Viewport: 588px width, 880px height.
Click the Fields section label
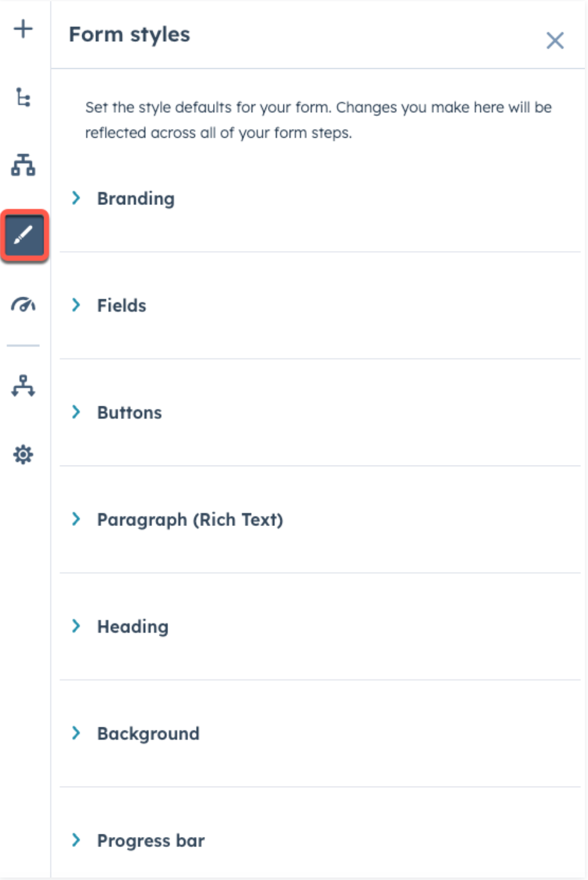121,305
